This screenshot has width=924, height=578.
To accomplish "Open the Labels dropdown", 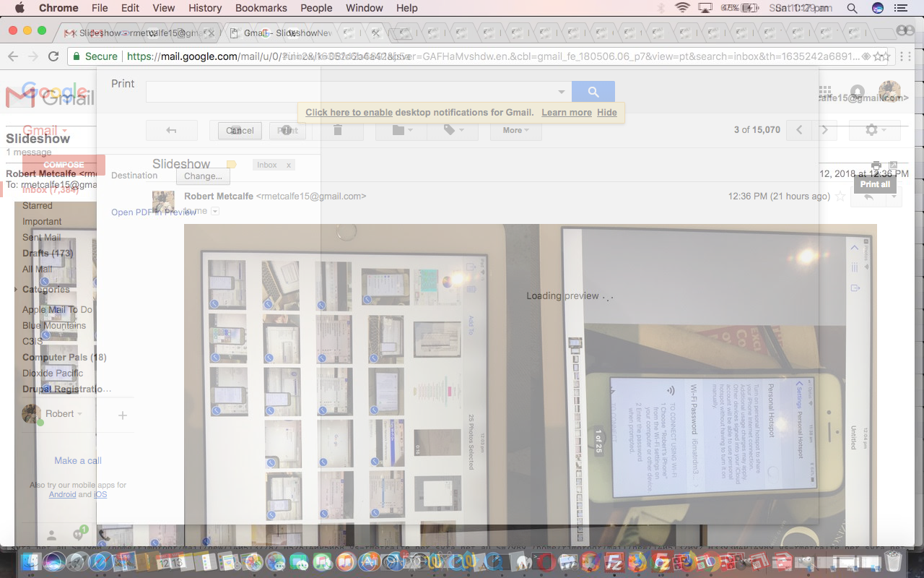I will click(452, 130).
